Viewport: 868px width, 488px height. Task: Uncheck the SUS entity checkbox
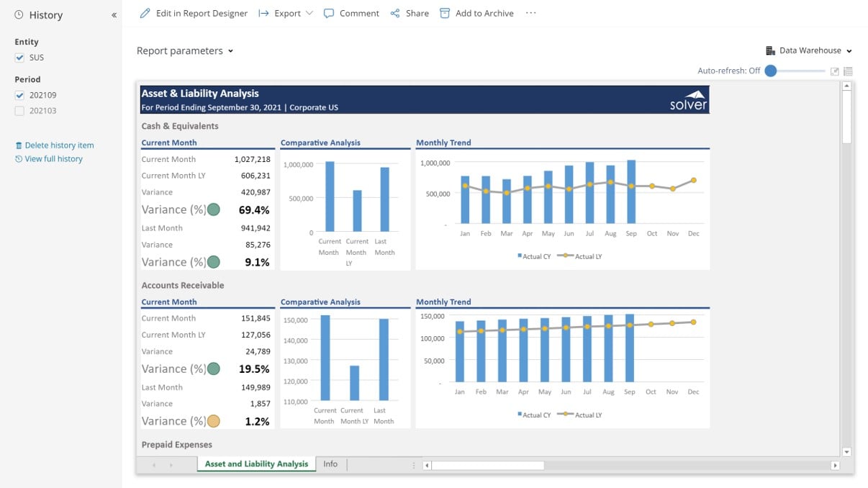click(19, 58)
